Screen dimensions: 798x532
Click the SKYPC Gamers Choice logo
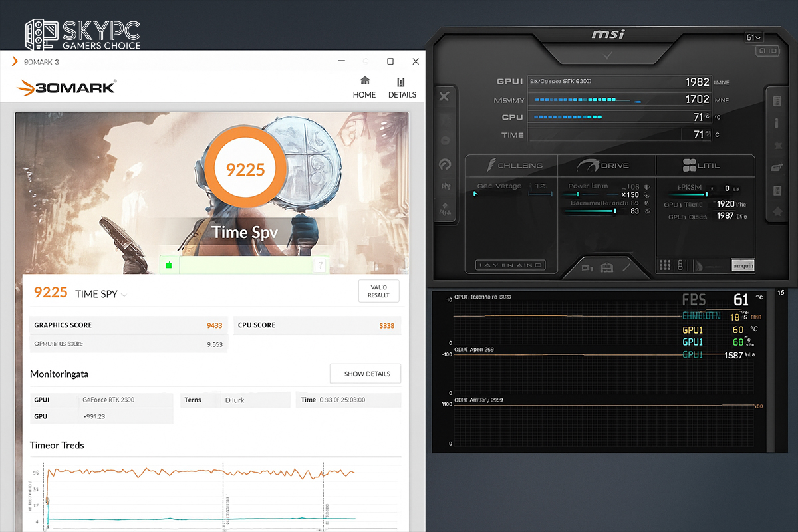click(83, 35)
